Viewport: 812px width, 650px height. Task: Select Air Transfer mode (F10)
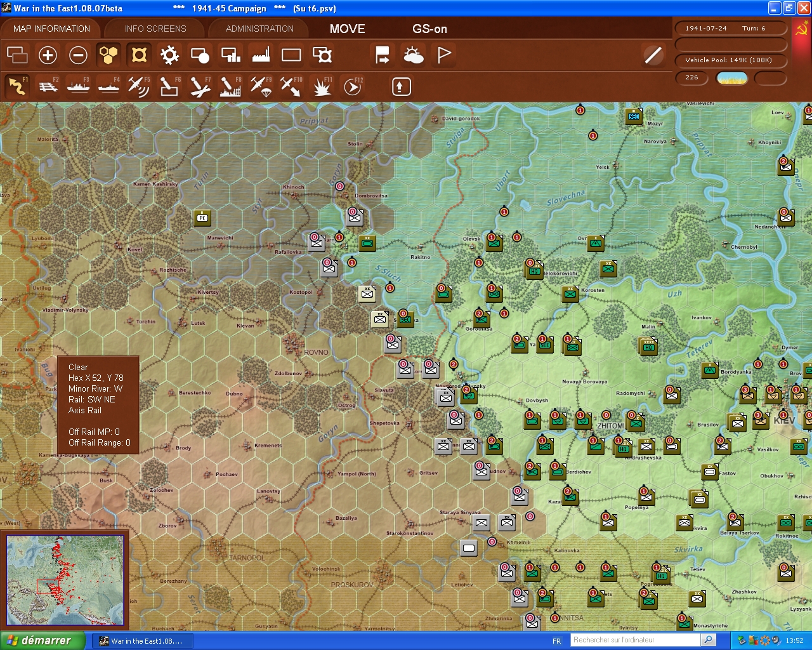pyautogui.click(x=291, y=86)
